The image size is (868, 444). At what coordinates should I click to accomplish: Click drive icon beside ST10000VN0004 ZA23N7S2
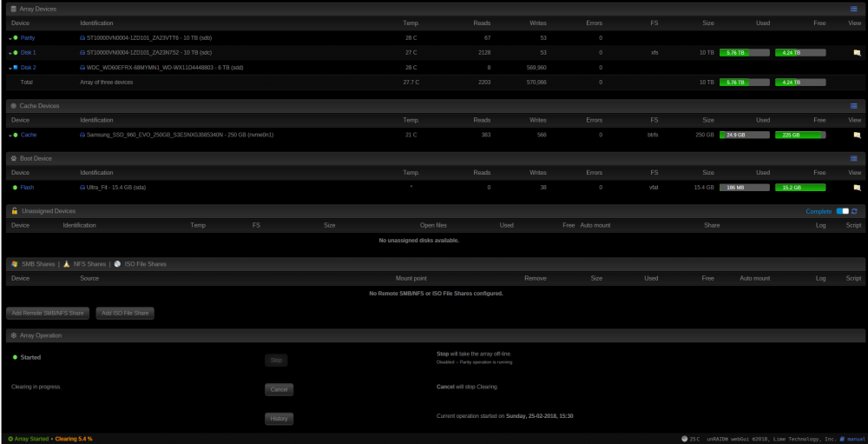pyautogui.click(x=82, y=53)
